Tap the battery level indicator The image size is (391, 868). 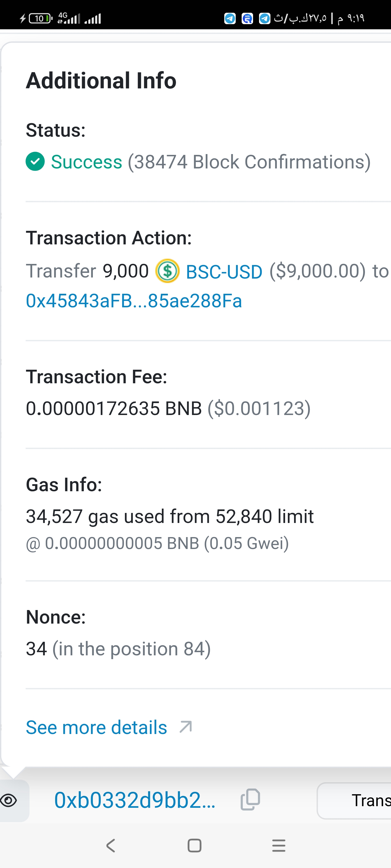coord(40,18)
